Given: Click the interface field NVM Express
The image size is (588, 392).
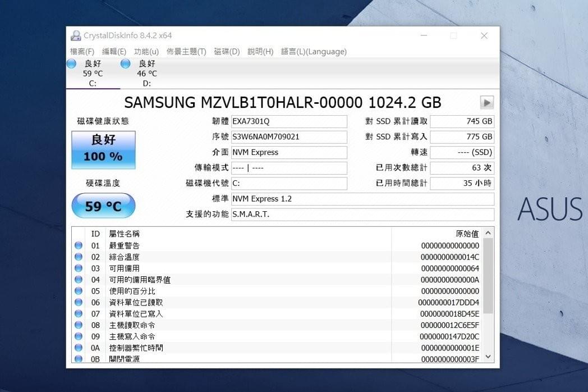Looking at the screenshot, I should tap(289, 152).
